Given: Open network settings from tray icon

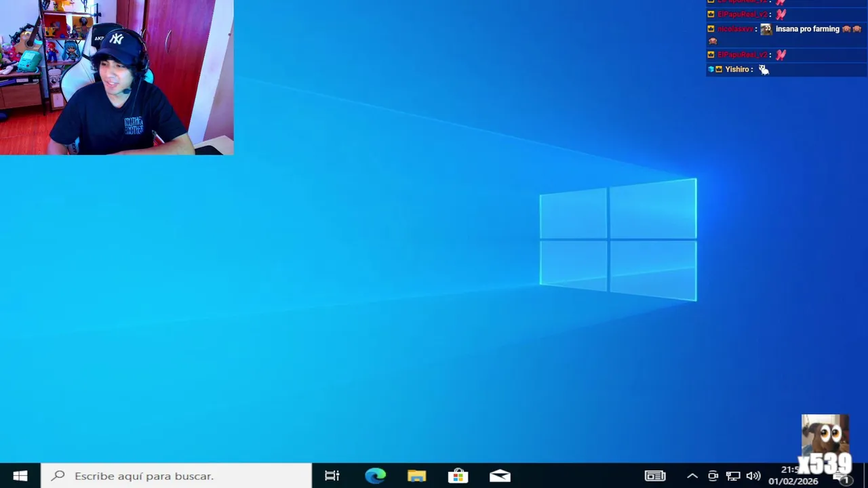Looking at the screenshot, I should (733, 476).
